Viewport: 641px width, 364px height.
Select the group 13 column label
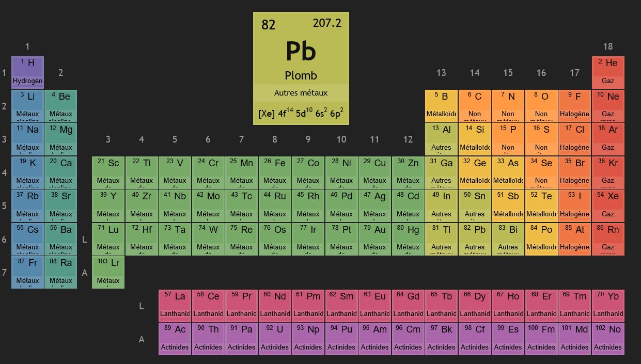441,73
